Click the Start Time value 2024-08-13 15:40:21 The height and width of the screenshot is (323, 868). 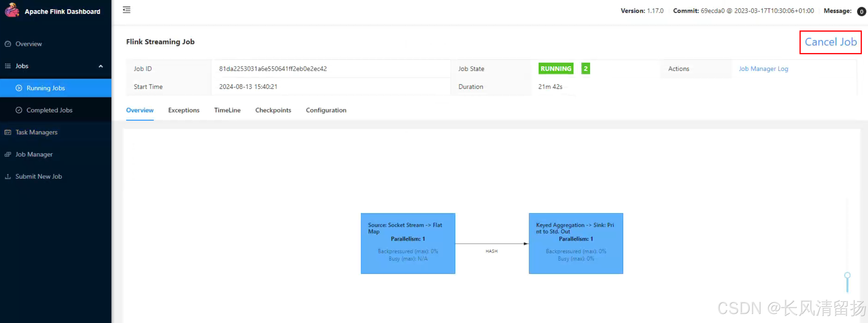point(248,87)
